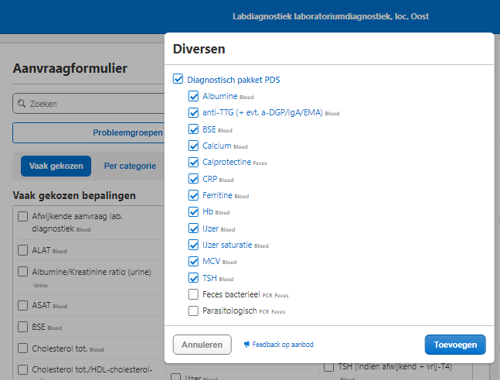500x380 pixels.
Task: Click the megaphone feedback icon
Action: click(246, 344)
